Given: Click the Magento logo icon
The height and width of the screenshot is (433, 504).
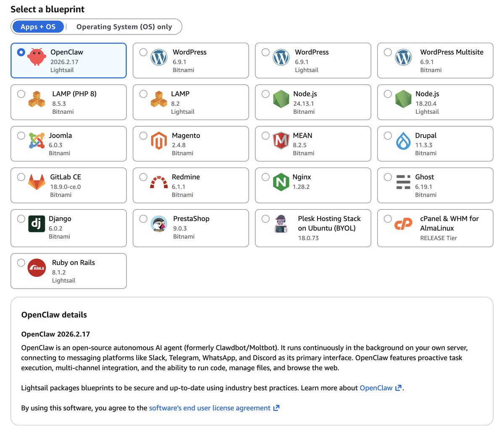Looking at the screenshot, I should [x=159, y=141].
